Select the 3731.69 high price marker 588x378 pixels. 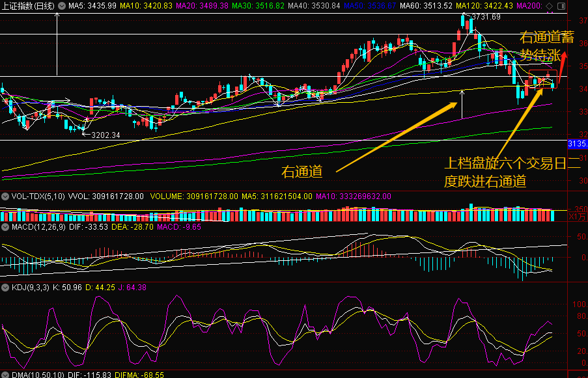click(486, 17)
